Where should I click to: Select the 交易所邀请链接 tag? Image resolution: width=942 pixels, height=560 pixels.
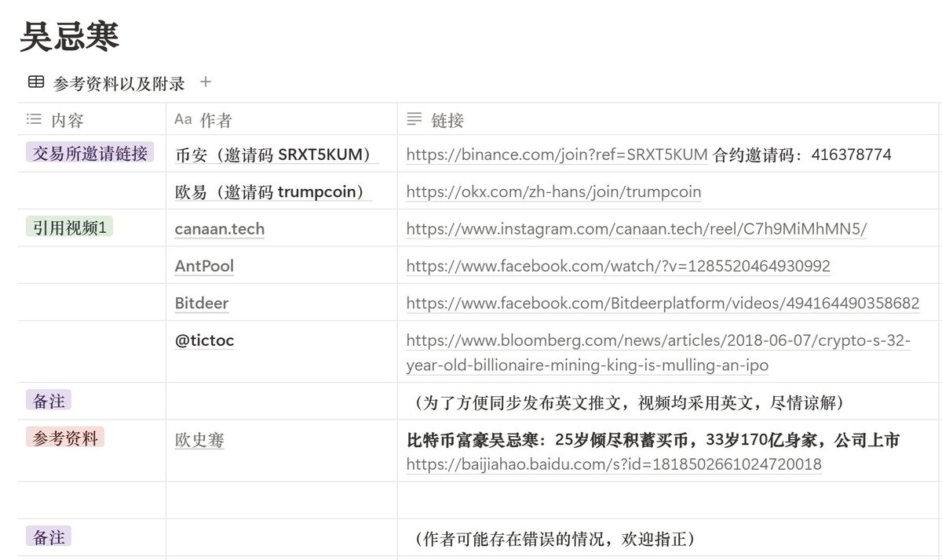pyautogui.click(x=90, y=153)
